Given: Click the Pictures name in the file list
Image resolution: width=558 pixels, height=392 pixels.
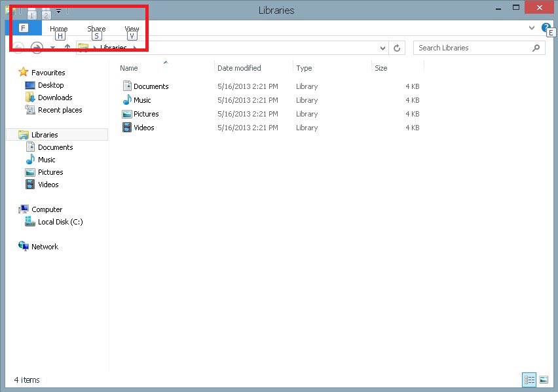Looking at the screenshot, I should tap(146, 114).
